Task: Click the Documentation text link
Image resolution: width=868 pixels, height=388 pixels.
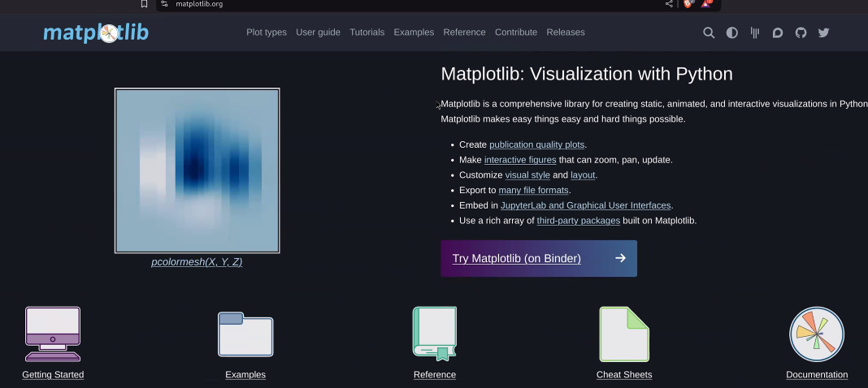Action: point(817,375)
